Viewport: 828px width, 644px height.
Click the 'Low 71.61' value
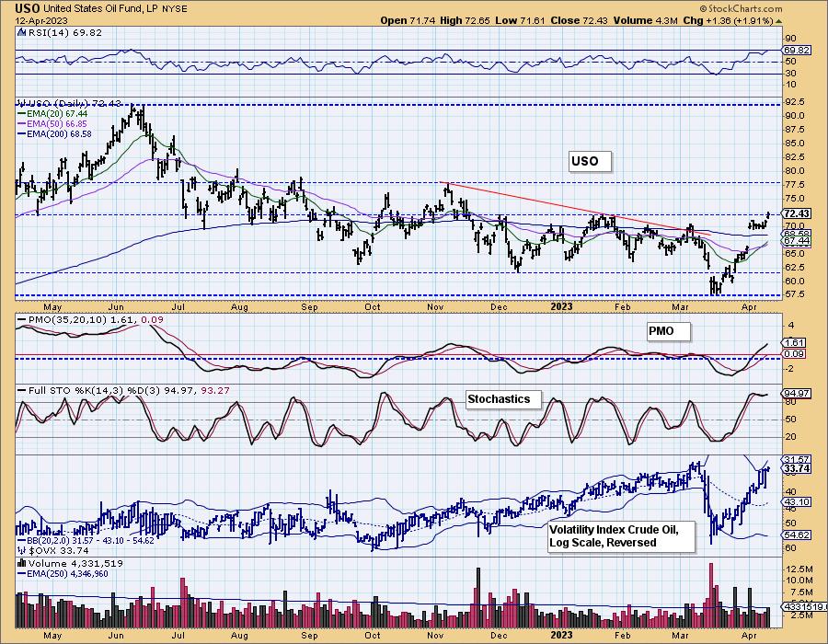[519, 20]
